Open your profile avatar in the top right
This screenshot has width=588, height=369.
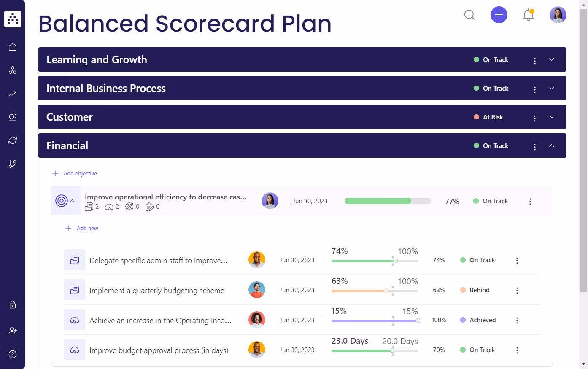558,15
